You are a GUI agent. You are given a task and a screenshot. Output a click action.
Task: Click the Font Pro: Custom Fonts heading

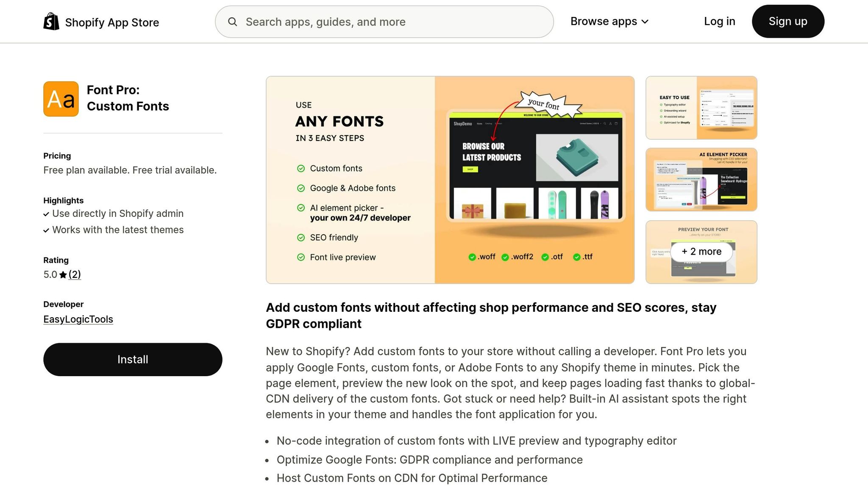128,98
